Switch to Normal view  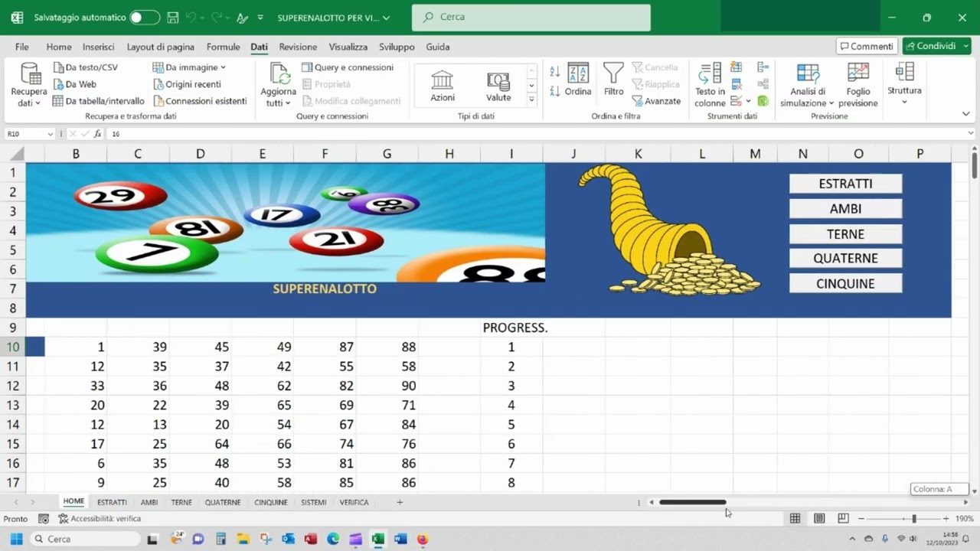(x=795, y=518)
